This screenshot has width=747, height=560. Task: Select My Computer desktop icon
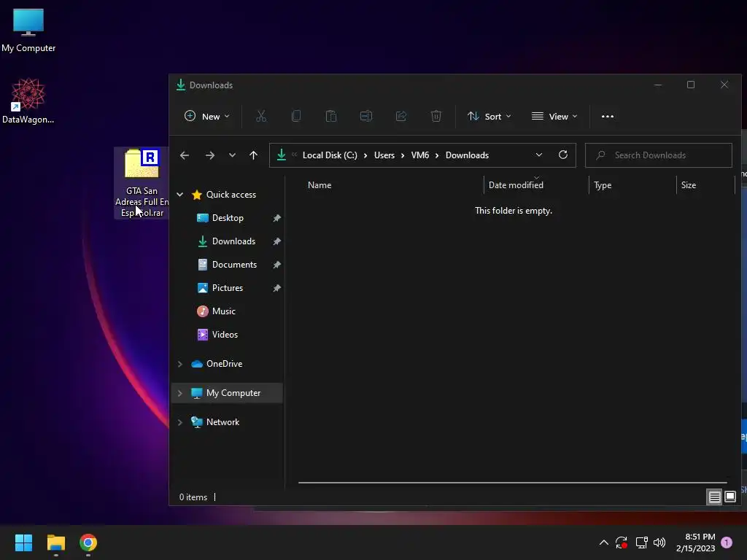28,31
